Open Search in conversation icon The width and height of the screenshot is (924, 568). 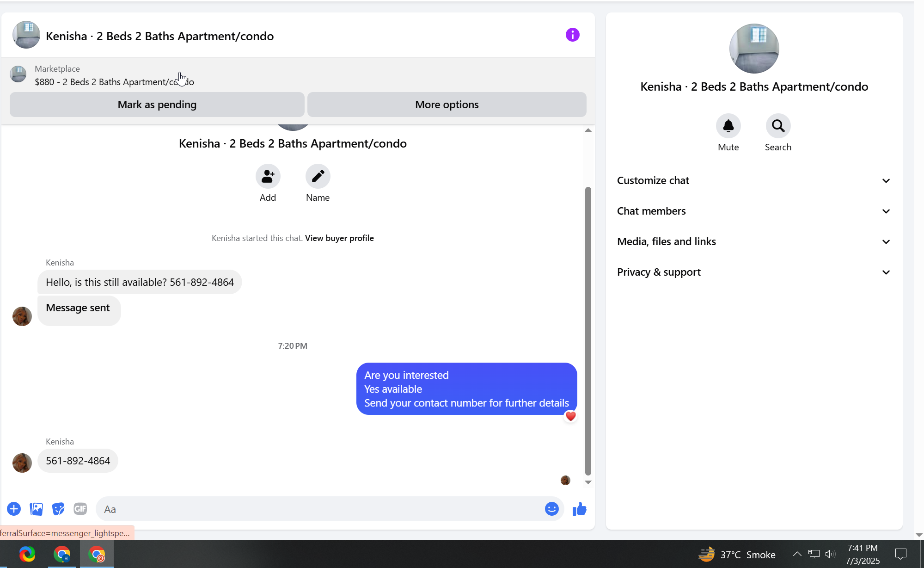778,126
